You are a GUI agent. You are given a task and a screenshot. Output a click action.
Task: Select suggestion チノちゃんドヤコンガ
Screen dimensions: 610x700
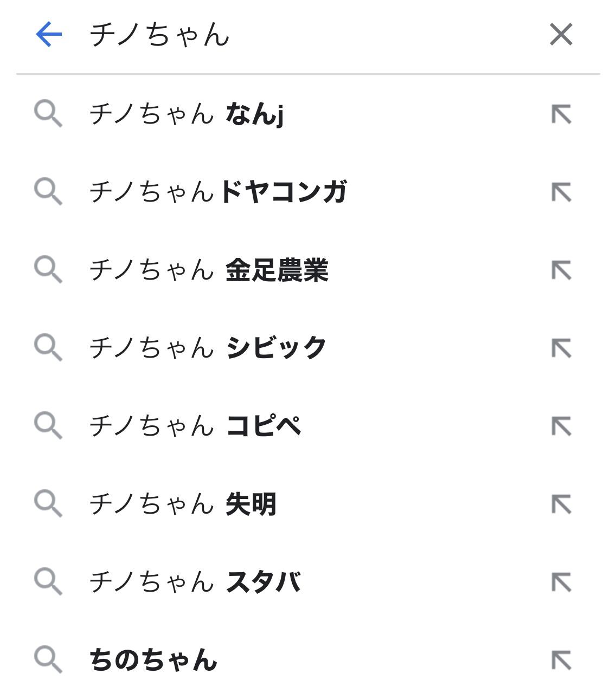218,192
